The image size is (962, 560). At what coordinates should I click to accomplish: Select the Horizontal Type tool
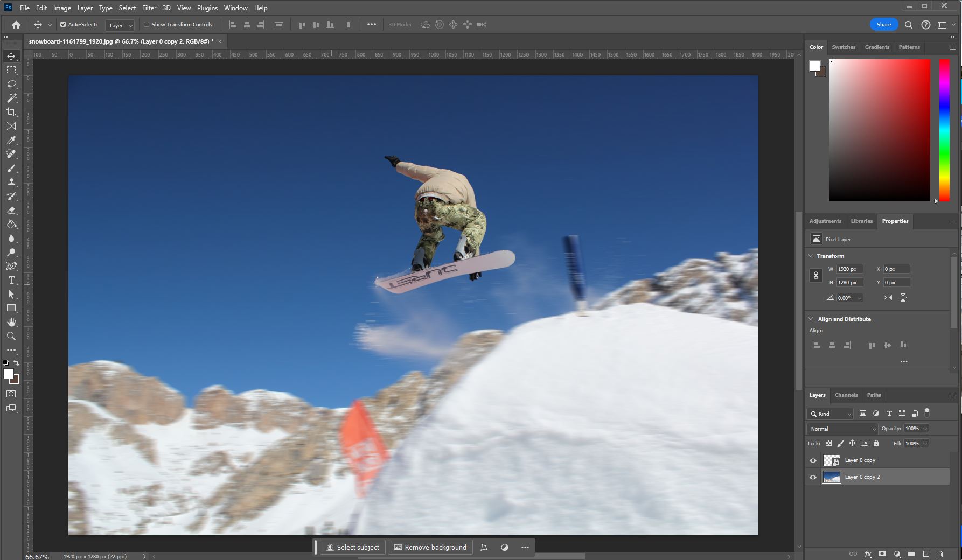(x=11, y=280)
